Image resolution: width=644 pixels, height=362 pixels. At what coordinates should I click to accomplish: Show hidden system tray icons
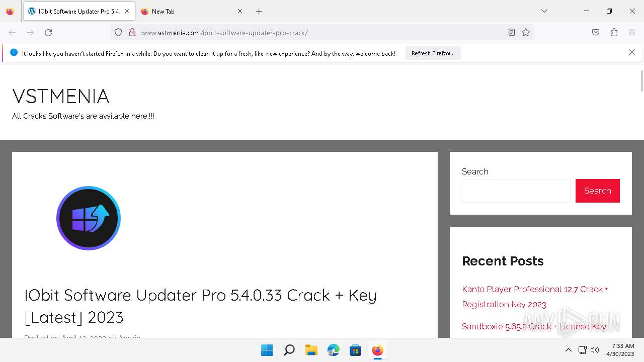[x=569, y=350]
